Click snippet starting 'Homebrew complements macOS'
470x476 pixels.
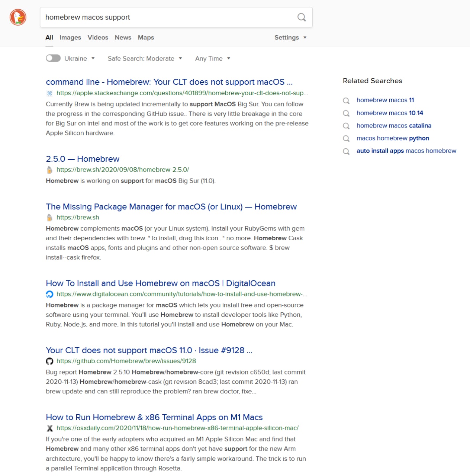coord(175,243)
